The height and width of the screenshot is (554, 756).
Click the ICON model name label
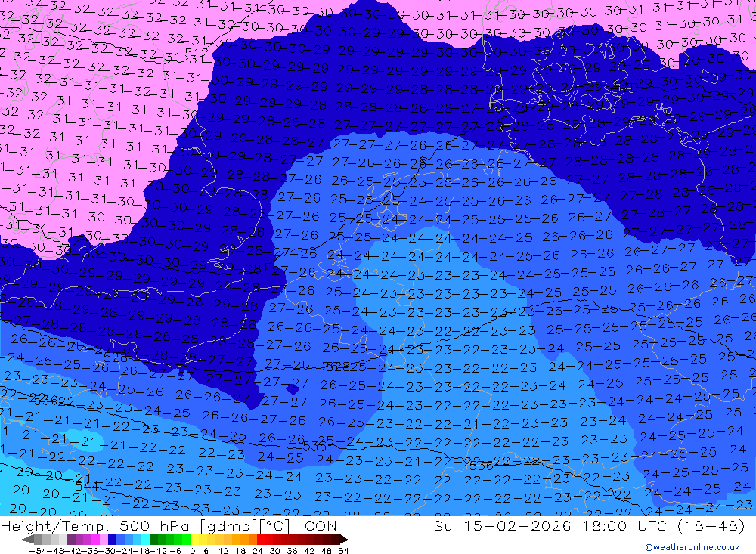(318, 525)
